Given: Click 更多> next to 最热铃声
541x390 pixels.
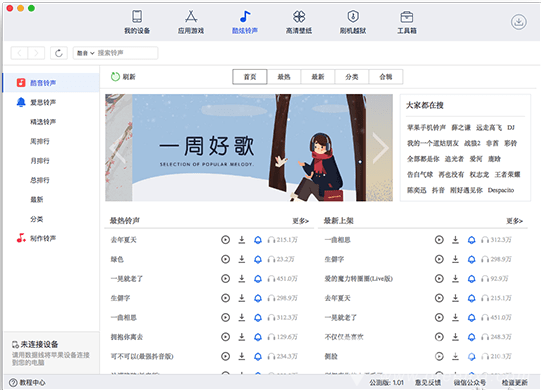Looking at the screenshot, I should tap(300, 221).
